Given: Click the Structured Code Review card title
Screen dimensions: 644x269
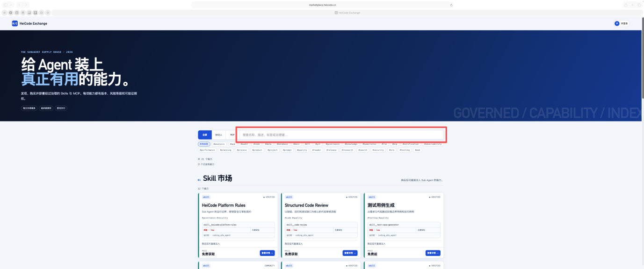Looking at the screenshot, I should point(306,205).
